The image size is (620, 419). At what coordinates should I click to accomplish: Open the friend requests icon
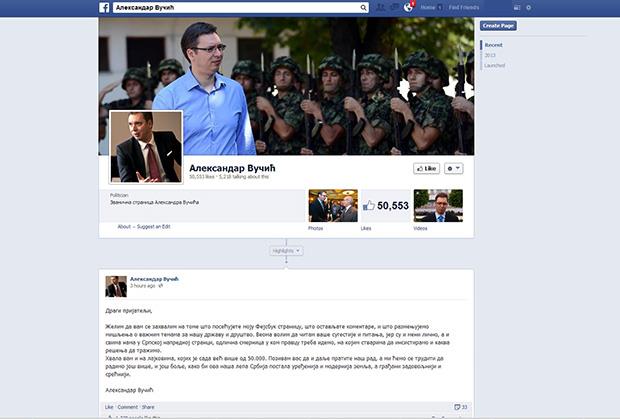(x=378, y=7)
